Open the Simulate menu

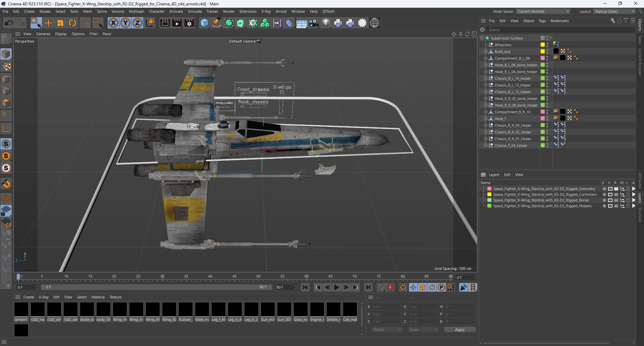195,11
